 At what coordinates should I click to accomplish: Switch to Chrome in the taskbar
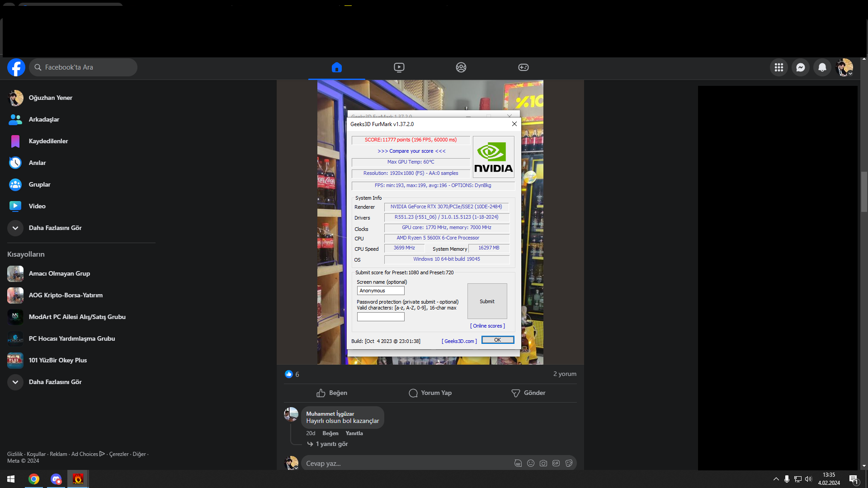click(34, 479)
